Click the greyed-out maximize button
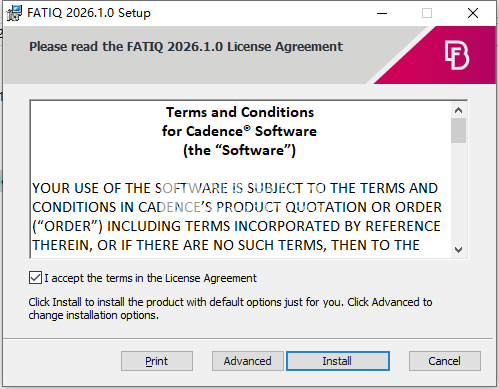Image resolution: width=499 pixels, height=389 pixels. pyautogui.click(x=427, y=13)
